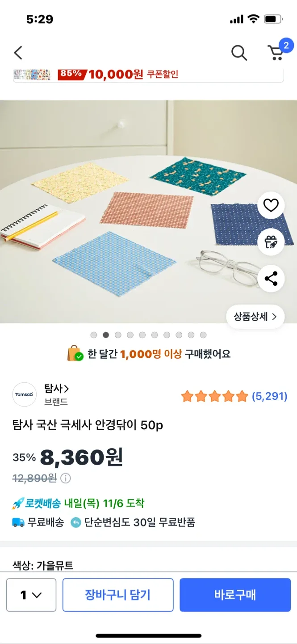Tap 바로구매 buy now button

point(235,595)
